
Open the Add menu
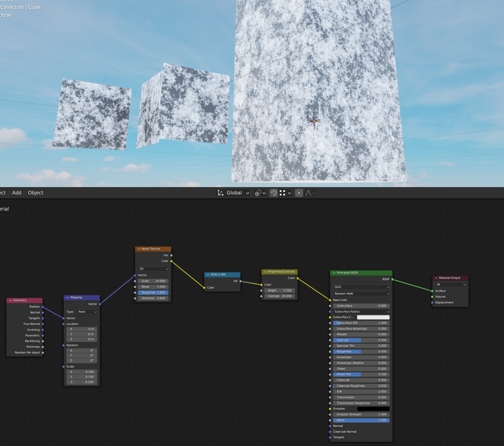17,193
